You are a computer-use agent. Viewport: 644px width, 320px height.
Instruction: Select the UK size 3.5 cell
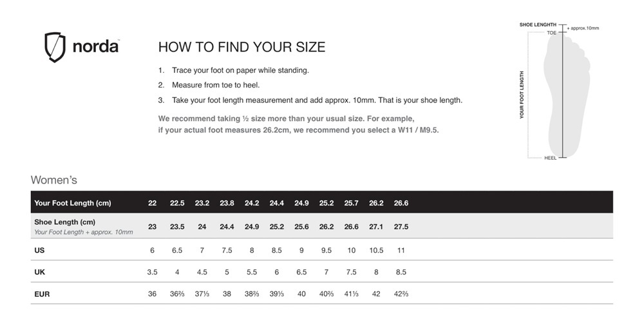[152, 272]
